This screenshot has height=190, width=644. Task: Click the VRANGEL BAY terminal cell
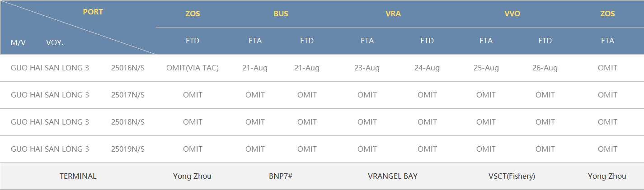tap(393, 176)
